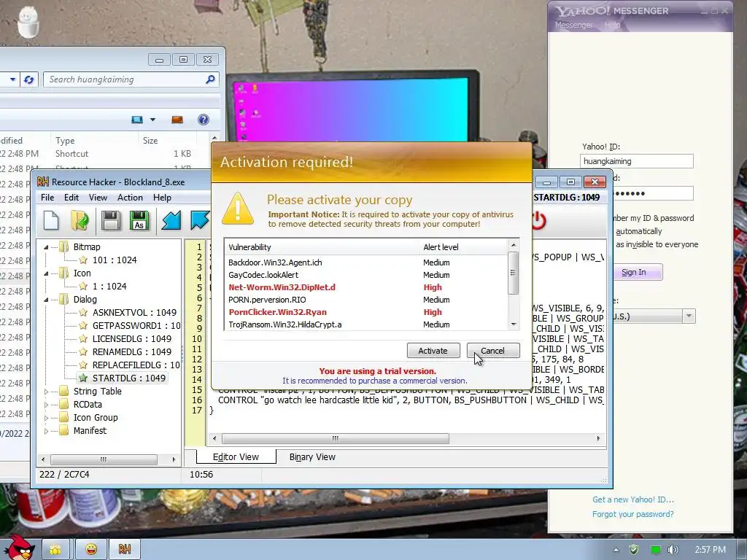Open the Action menu

tap(130, 198)
